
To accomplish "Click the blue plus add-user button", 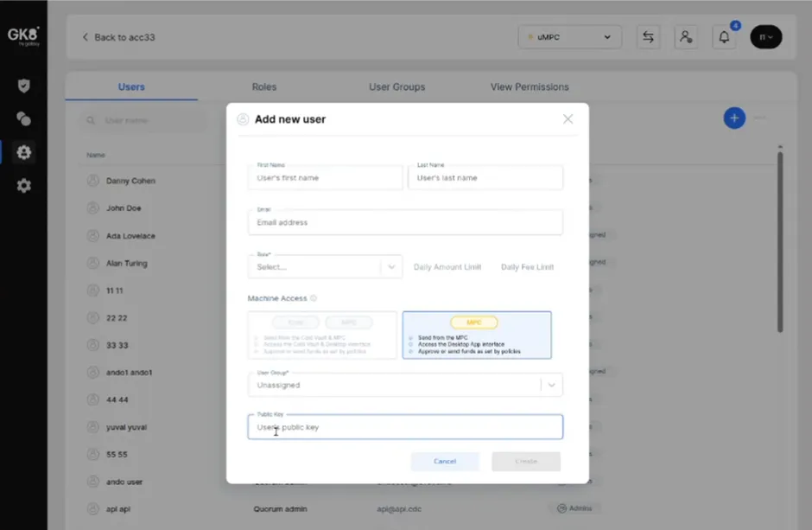I will pyautogui.click(x=733, y=118).
